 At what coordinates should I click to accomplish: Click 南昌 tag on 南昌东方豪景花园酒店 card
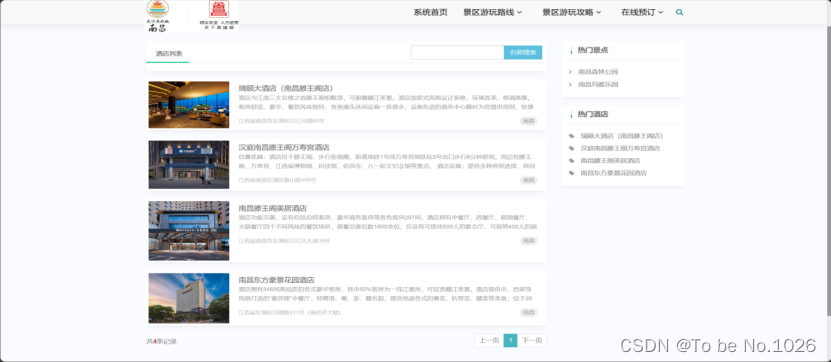pyautogui.click(x=528, y=313)
